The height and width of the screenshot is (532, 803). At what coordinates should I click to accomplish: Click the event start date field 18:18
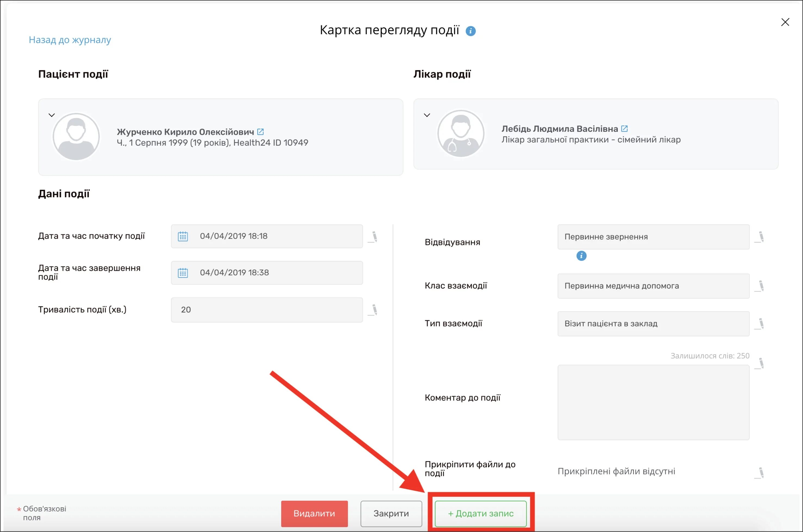(267, 236)
